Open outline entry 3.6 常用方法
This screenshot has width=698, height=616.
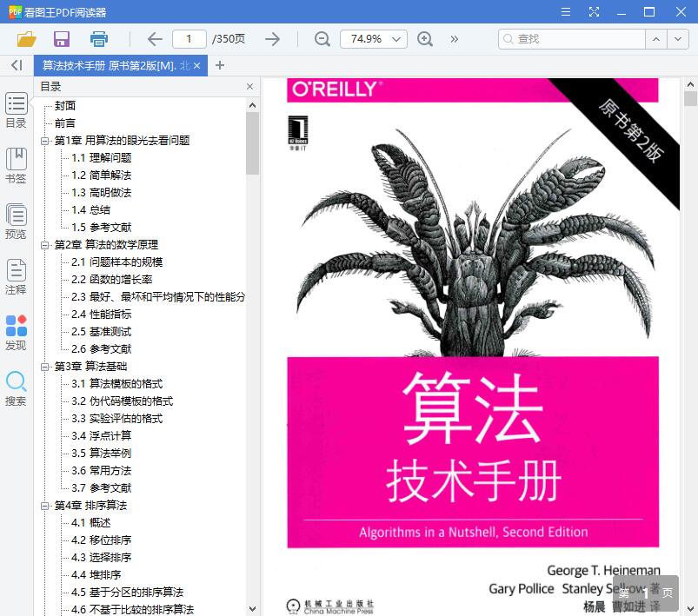click(102, 470)
